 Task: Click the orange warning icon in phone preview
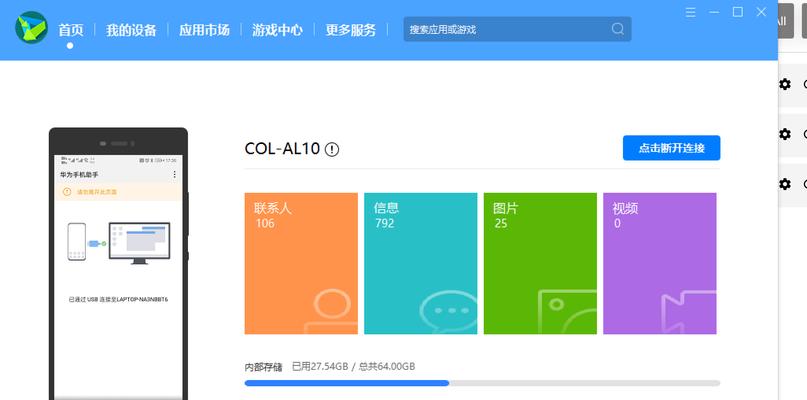tap(67, 192)
